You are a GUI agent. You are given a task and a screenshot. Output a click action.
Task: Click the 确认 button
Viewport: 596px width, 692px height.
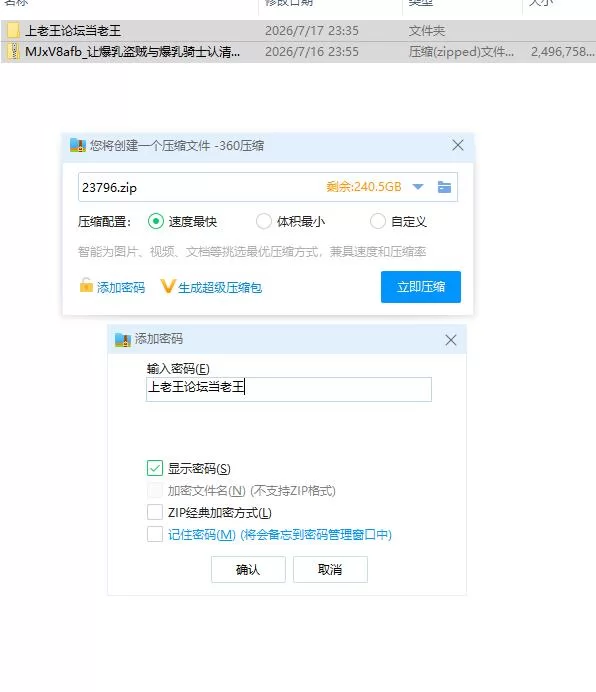pyautogui.click(x=248, y=569)
